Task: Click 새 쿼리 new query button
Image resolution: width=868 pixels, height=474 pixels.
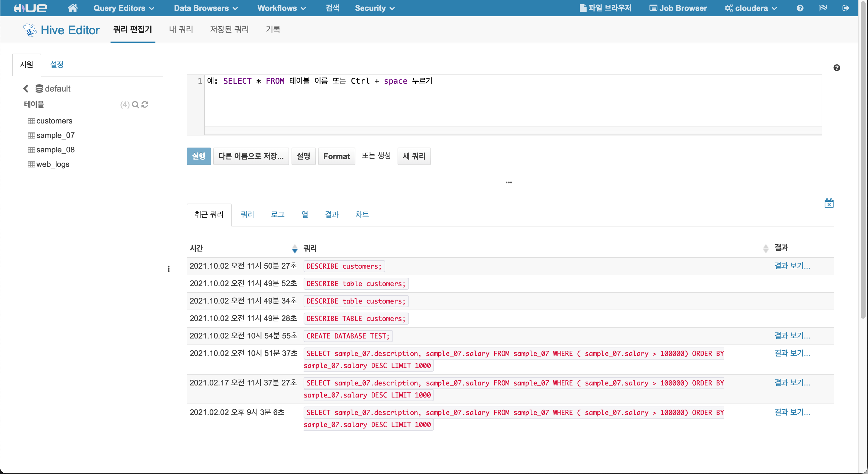Action: tap(414, 156)
